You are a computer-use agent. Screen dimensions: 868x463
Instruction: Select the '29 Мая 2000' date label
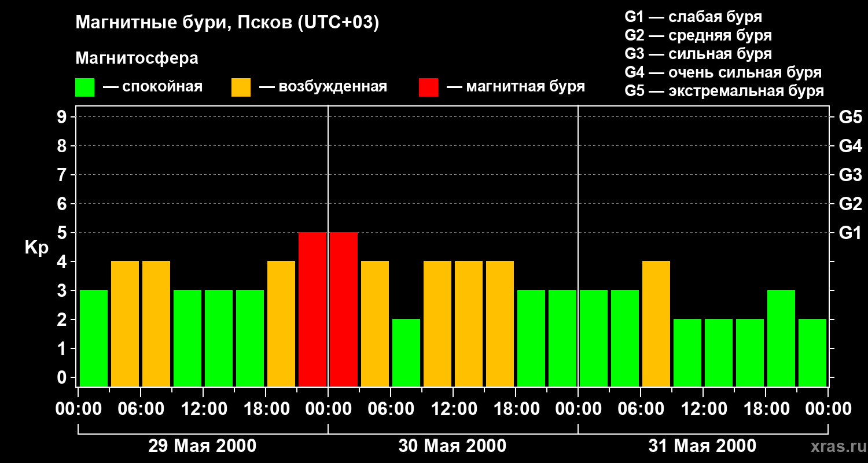[x=202, y=446]
